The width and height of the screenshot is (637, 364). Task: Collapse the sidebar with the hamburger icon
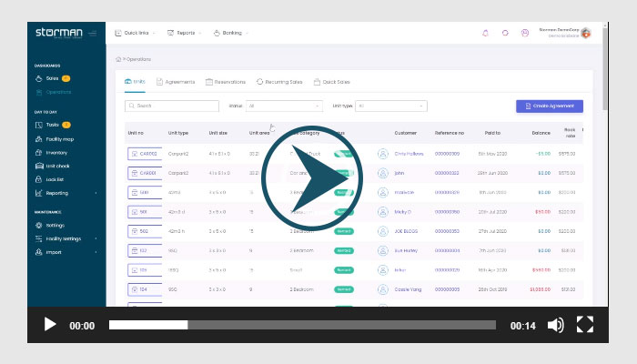[x=93, y=34]
